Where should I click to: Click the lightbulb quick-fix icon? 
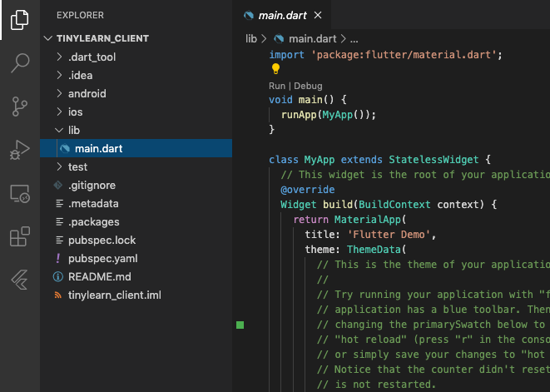coord(275,69)
